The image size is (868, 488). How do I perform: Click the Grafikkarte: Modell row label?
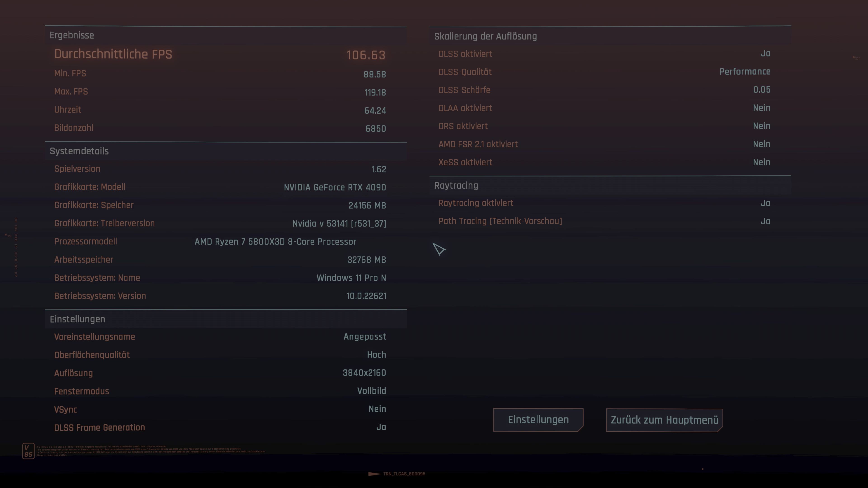click(x=90, y=187)
